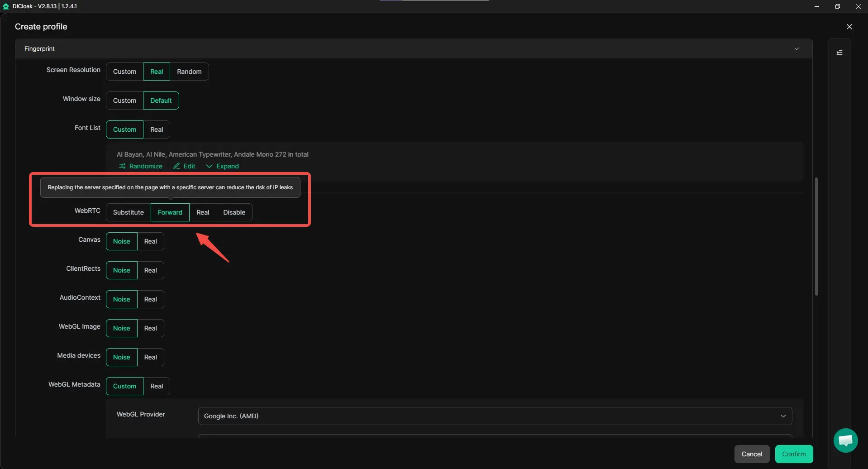Minimize the DICloak window
The image size is (868, 469).
(816, 6)
